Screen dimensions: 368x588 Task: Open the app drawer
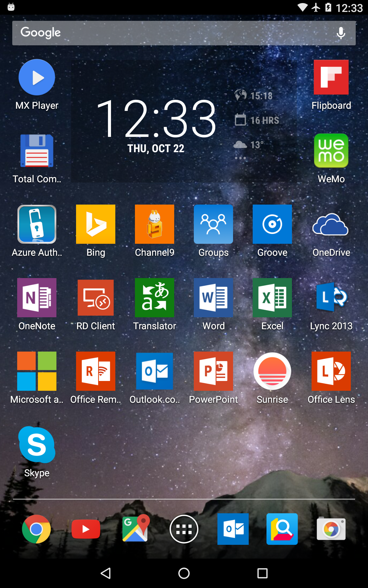point(184,529)
